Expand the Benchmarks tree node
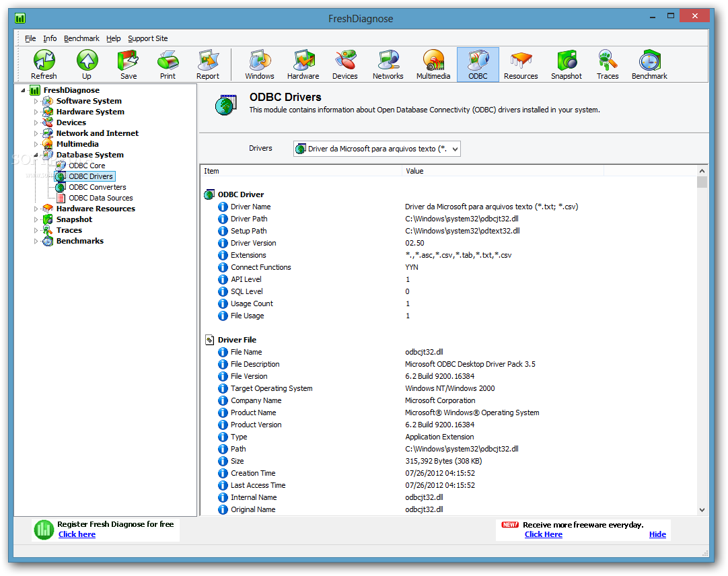The width and height of the screenshot is (728, 576). pyautogui.click(x=36, y=241)
